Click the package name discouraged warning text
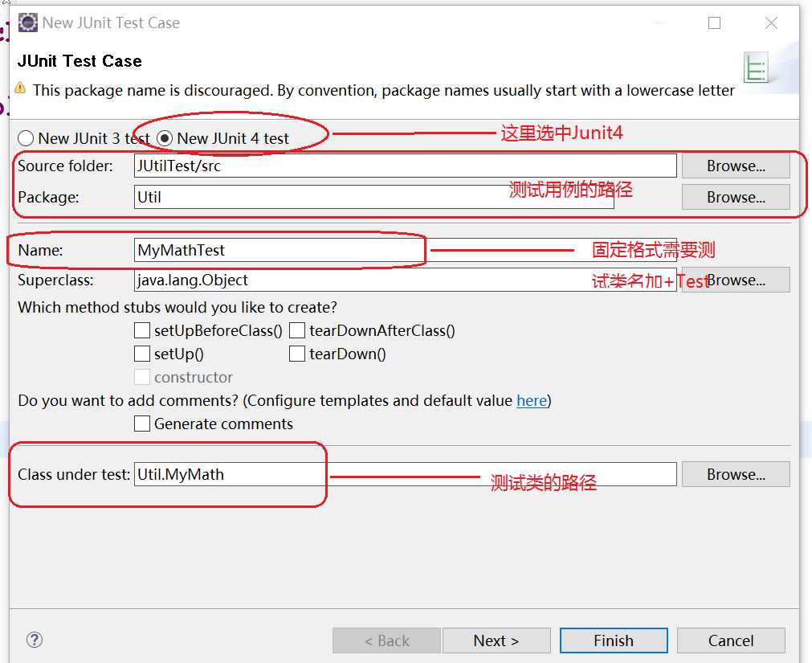Screen dimensions: 812x663 (384, 91)
